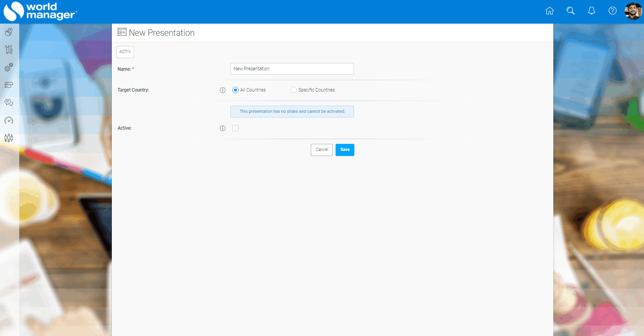This screenshot has width=644, height=336.
Task: Click the graduation cap training icon
Action: (x=9, y=85)
